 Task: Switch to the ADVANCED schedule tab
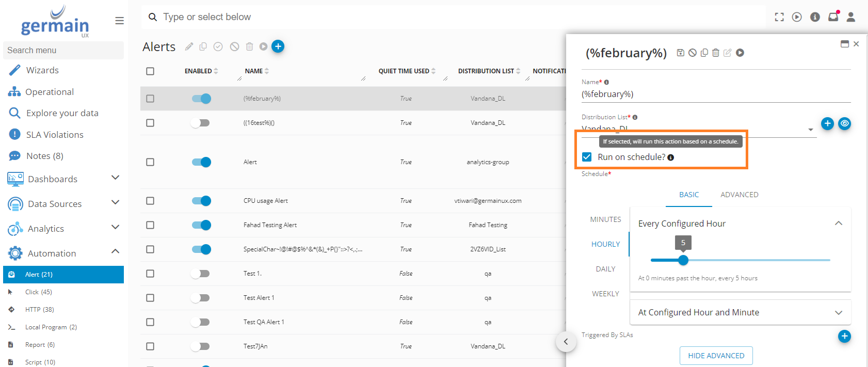pos(739,195)
